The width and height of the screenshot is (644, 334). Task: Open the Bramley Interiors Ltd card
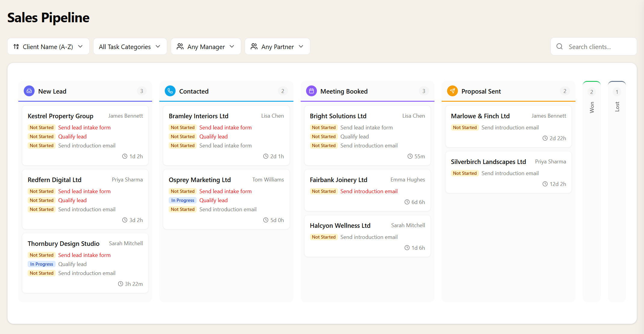click(x=226, y=135)
